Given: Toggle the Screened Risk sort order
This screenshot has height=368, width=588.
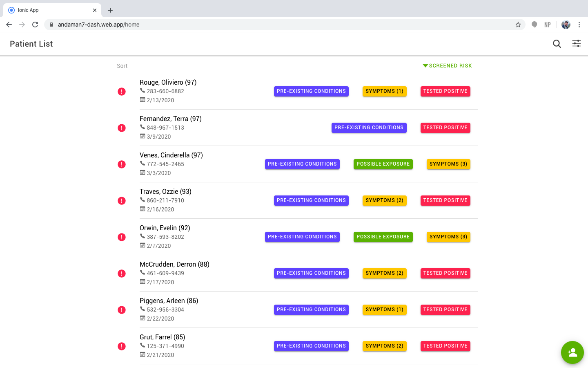Looking at the screenshot, I should pos(448,66).
